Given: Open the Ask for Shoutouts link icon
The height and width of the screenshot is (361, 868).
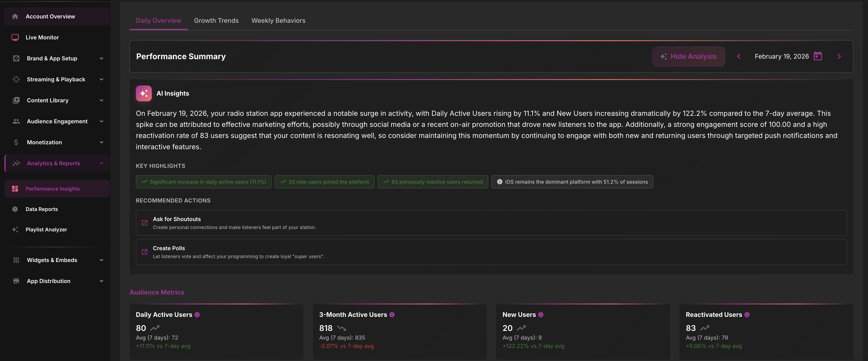Looking at the screenshot, I should pyautogui.click(x=145, y=223).
